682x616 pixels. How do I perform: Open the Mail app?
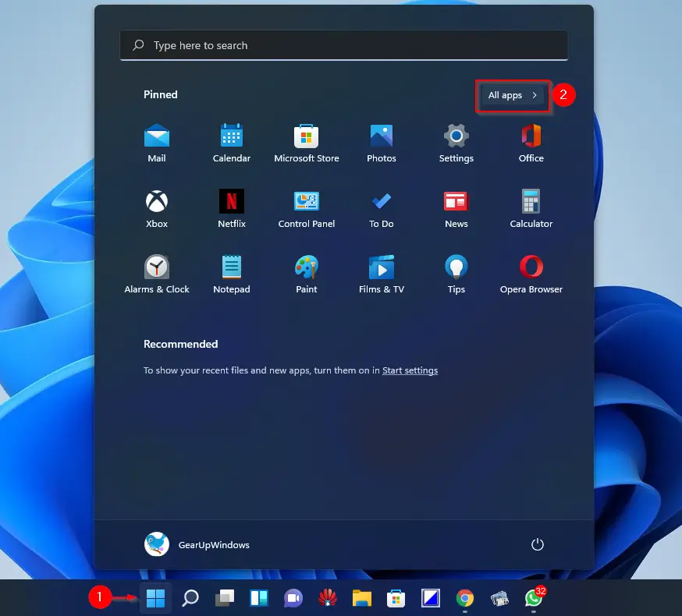point(157,143)
